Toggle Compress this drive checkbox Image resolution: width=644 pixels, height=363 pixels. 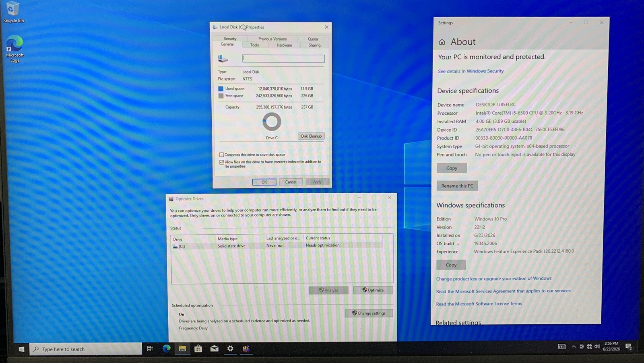tap(221, 155)
